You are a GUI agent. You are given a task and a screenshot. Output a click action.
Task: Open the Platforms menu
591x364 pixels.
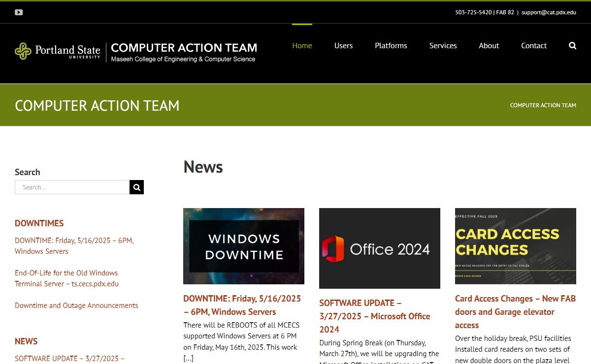pyautogui.click(x=391, y=46)
